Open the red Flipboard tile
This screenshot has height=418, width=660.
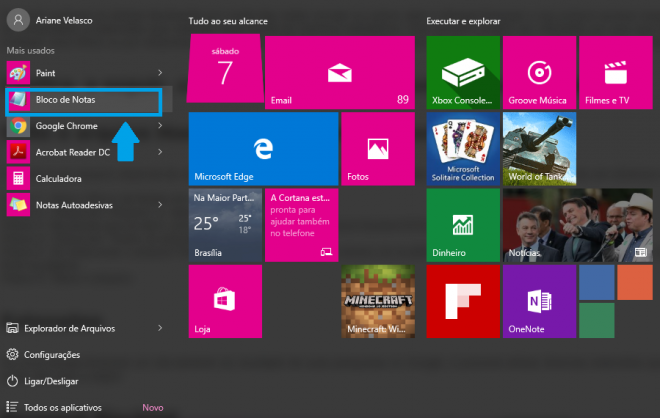(x=463, y=301)
